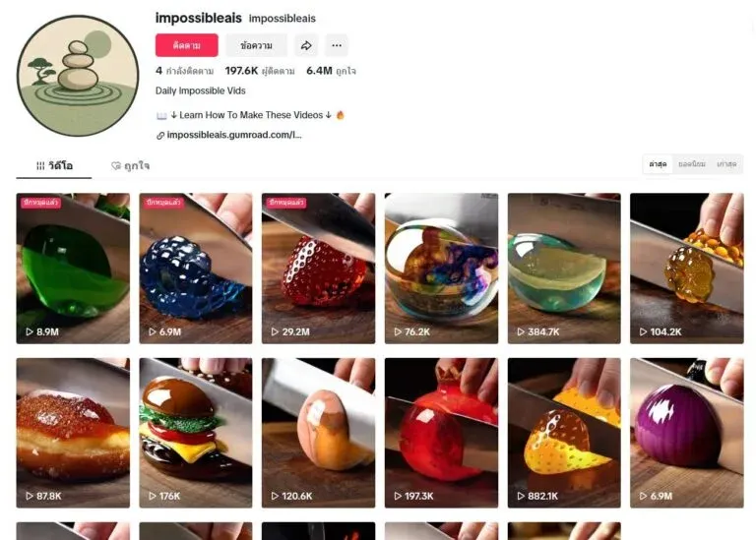Click the play icon on 8.9M video
The height and width of the screenshot is (540, 756).
coord(30,331)
